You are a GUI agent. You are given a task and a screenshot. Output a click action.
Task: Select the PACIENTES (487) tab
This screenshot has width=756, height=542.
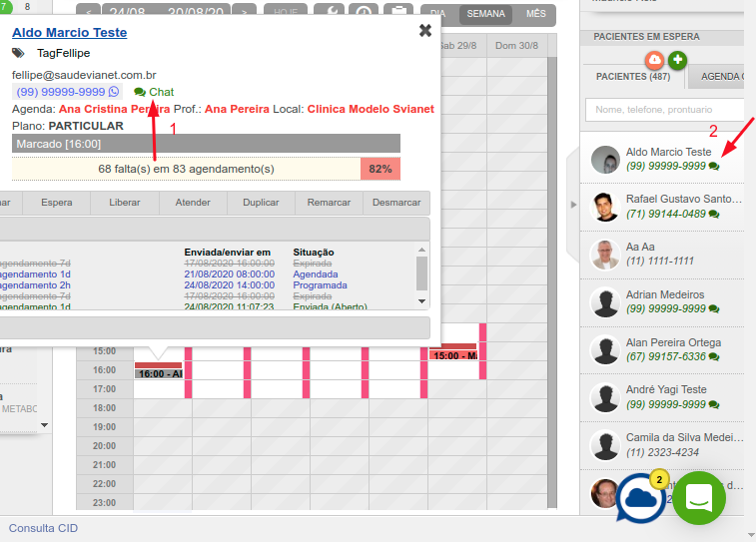pyautogui.click(x=633, y=77)
